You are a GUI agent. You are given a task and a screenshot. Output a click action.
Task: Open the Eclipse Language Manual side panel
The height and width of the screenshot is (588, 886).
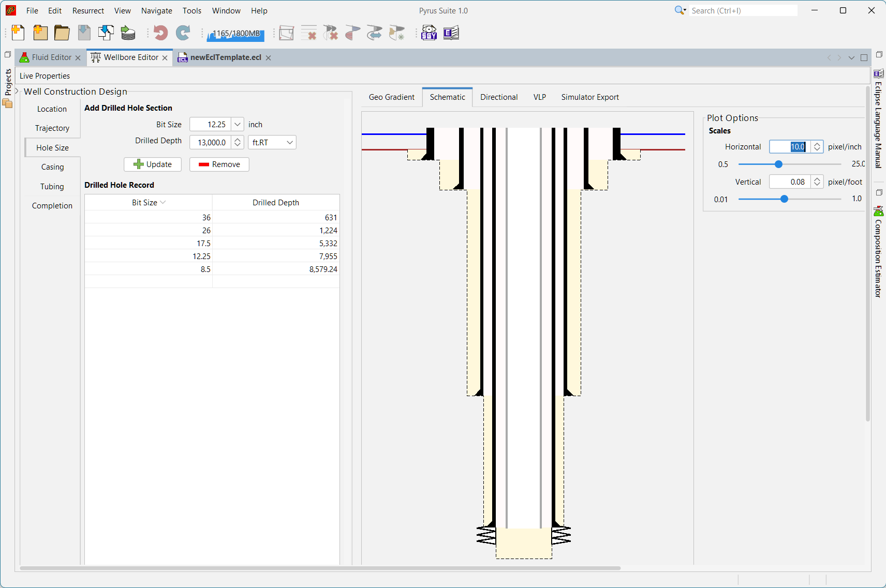[x=878, y=119]
